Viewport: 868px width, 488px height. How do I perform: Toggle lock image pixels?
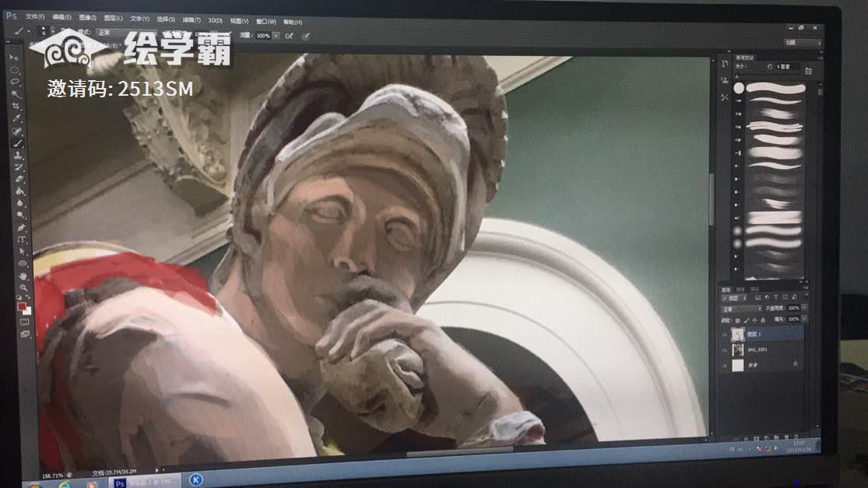click(746, 321)
